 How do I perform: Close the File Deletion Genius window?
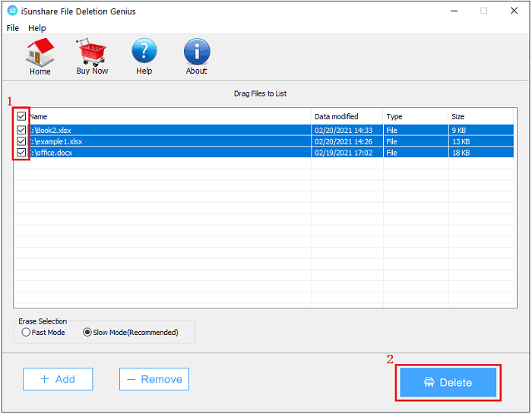pos(514,11)
